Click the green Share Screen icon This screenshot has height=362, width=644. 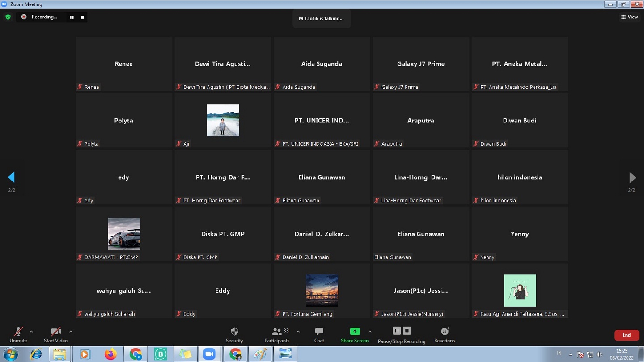click(355, 332)
